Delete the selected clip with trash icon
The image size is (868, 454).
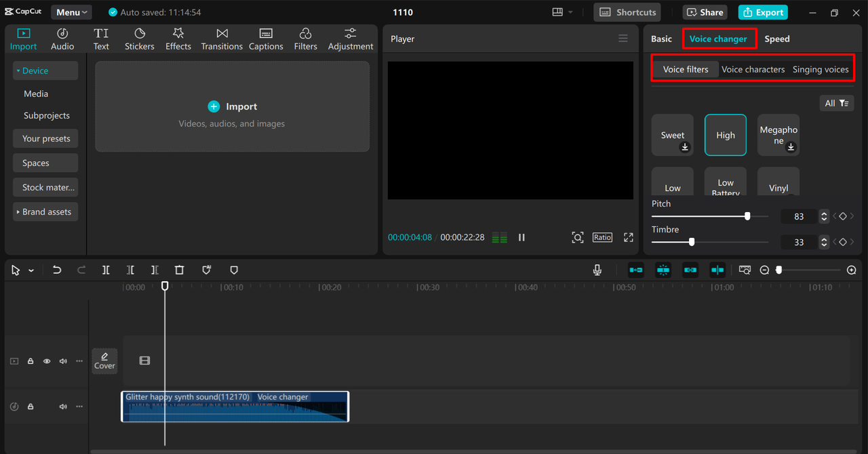pyautogui.click(x=179, y=270)
